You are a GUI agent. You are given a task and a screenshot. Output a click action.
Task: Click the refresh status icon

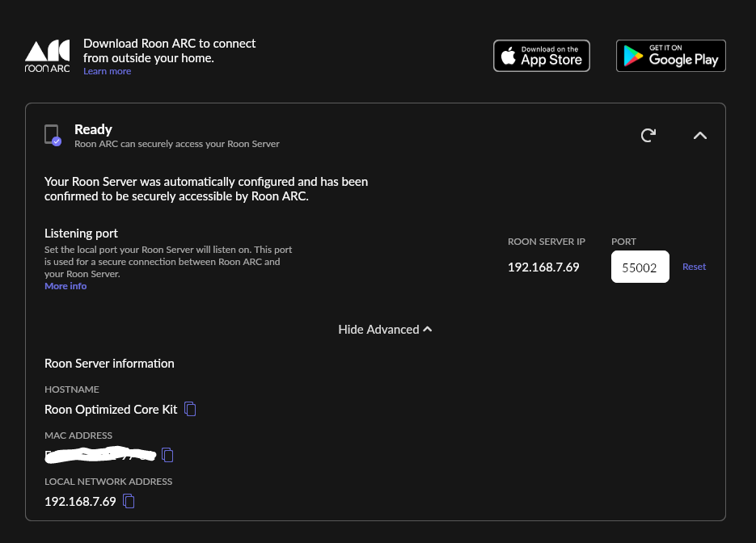pyautogui.click(x=648, y=136)
